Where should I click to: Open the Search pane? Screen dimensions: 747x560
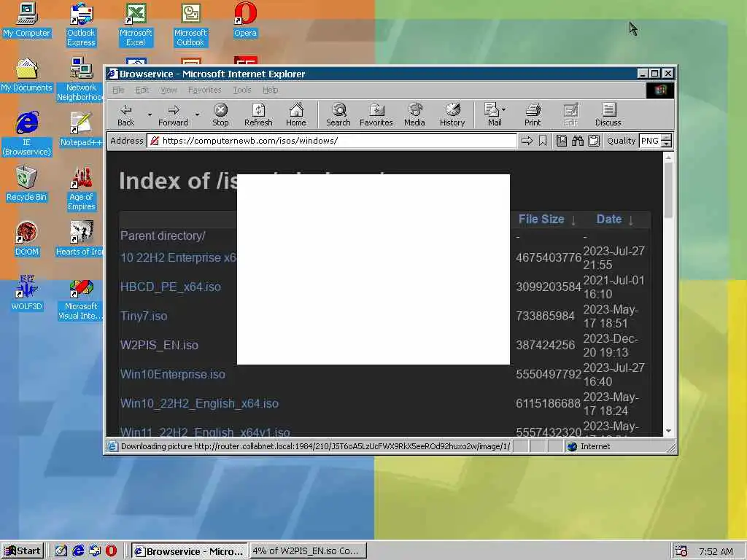(338, 114)
